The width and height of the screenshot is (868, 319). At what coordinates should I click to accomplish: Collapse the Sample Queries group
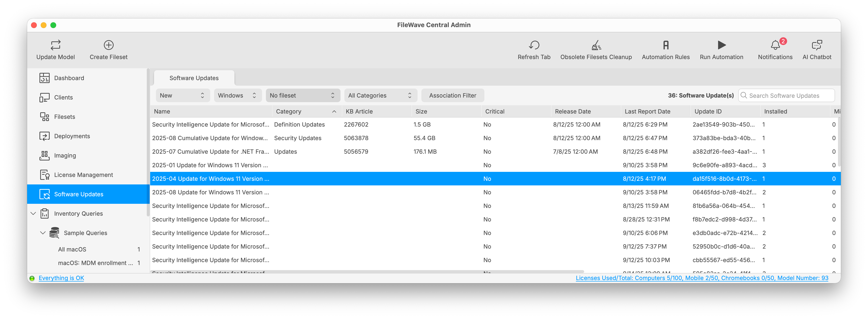(43, 233)
